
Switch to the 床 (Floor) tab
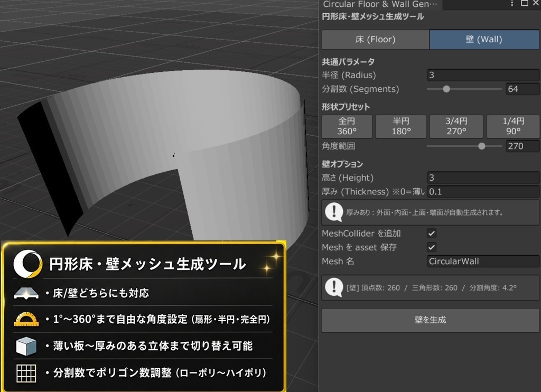pos(376,39)
